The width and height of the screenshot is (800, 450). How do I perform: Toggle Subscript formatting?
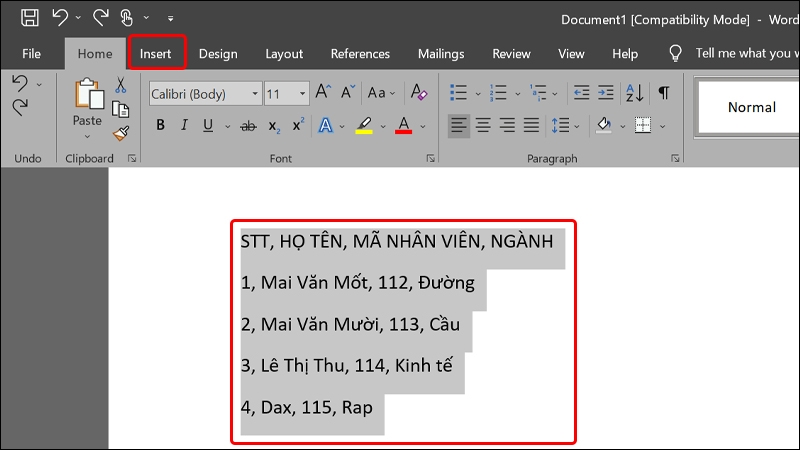click(x=274, y=126)
